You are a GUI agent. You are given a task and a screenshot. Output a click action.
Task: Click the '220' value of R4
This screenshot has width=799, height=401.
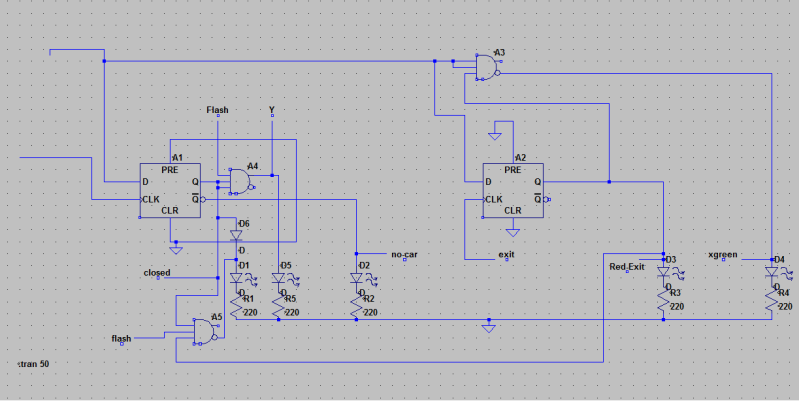[x=785, y=307]
